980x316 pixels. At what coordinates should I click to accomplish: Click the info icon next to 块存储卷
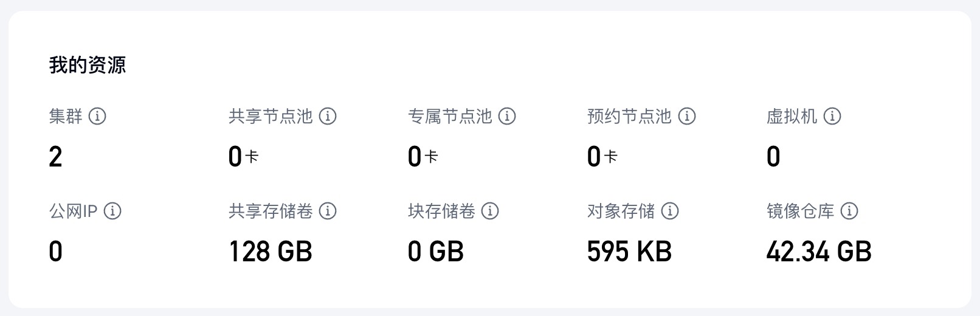point(490,211)
